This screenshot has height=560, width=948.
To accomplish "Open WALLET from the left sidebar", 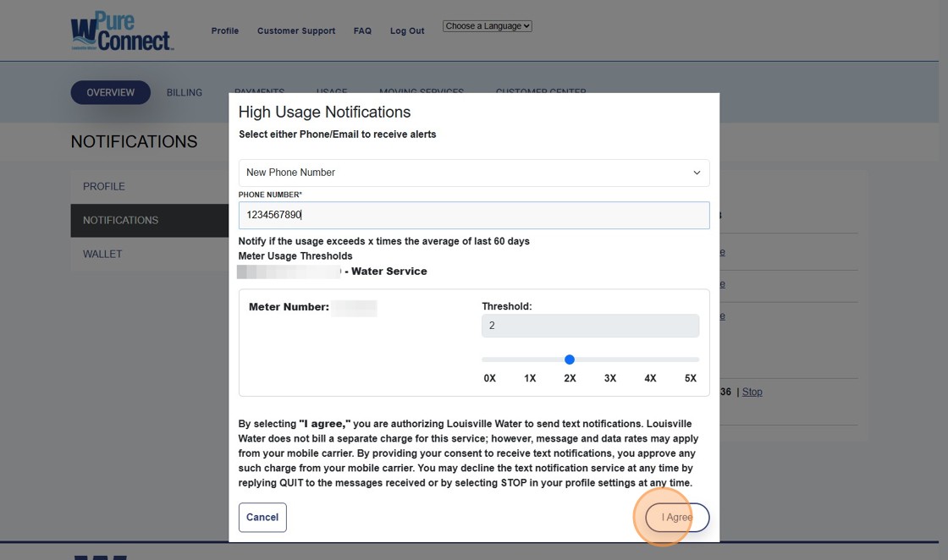I will click(x=102, y=254).
